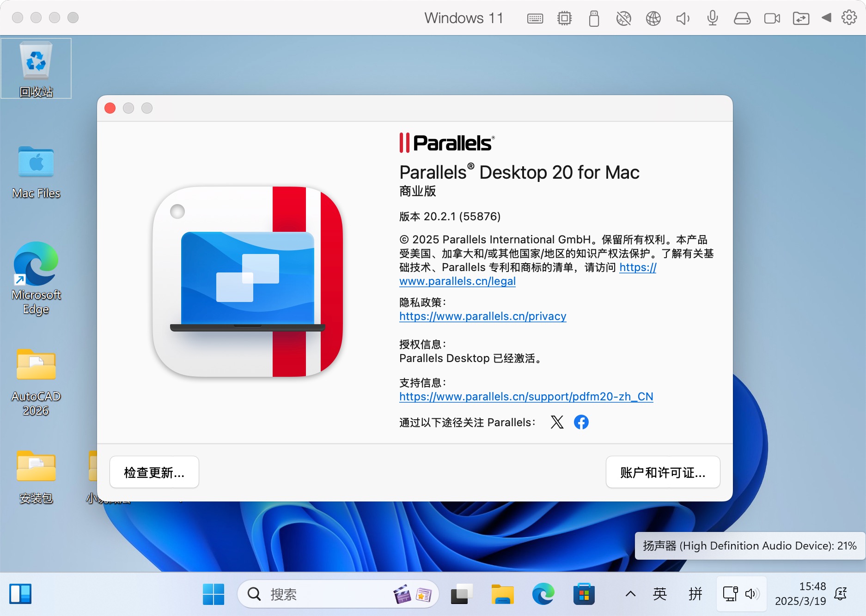Click the Windows 11 VM title text

[463, 18]
